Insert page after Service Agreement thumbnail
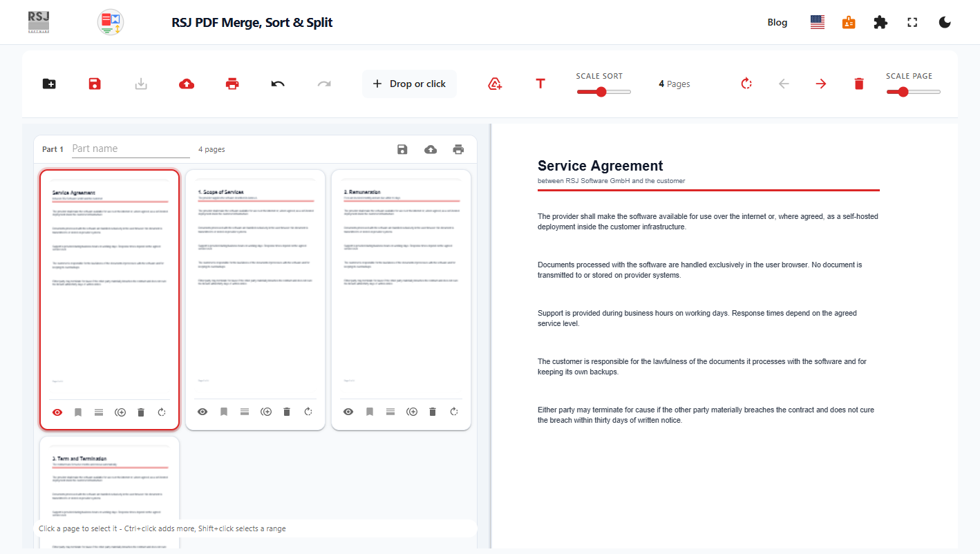Screen dimensions: 980x554 point(120,412)
